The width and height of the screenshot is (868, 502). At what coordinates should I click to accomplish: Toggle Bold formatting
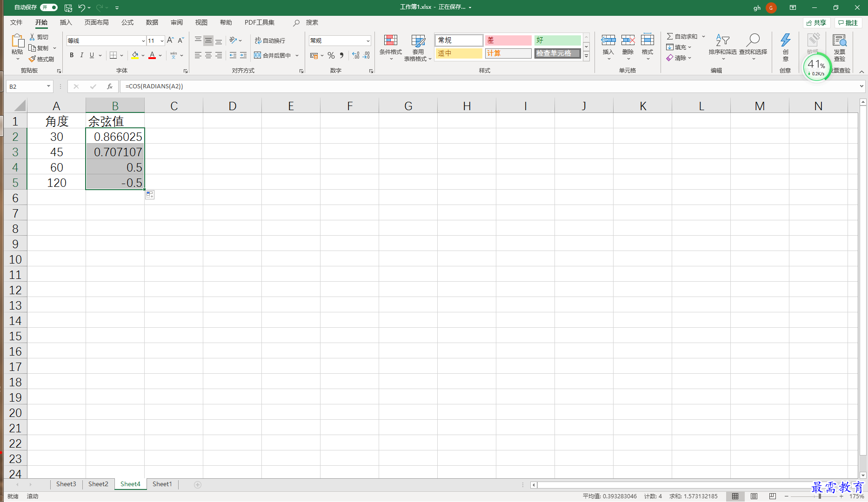point(72,55)
